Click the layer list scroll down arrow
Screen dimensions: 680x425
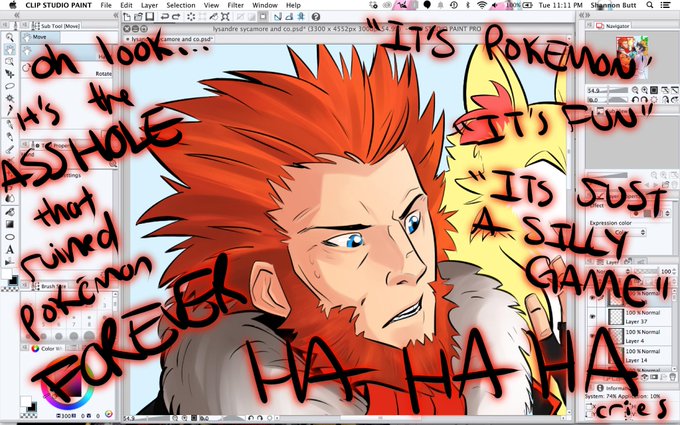coord(676,369)
